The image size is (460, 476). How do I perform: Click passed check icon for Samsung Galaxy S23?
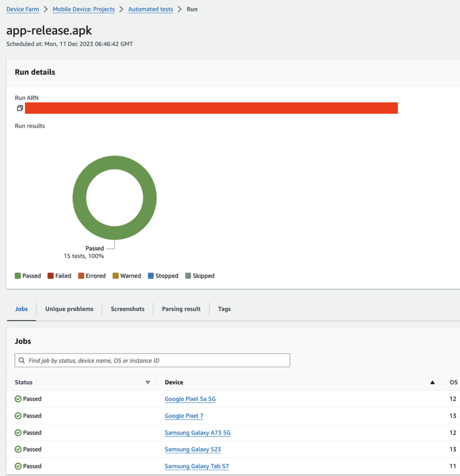click(x=18, y=449)
